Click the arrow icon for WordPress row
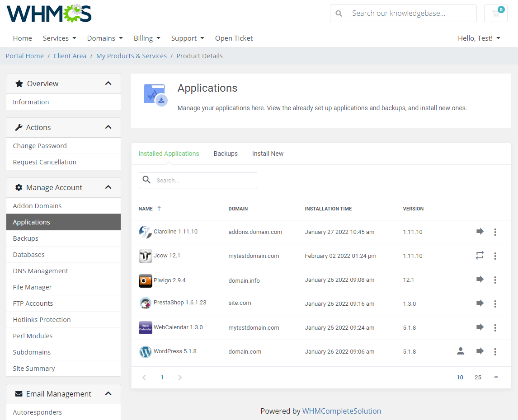The width and height of the screenshot is (518, 420). (x=480, y=351)
